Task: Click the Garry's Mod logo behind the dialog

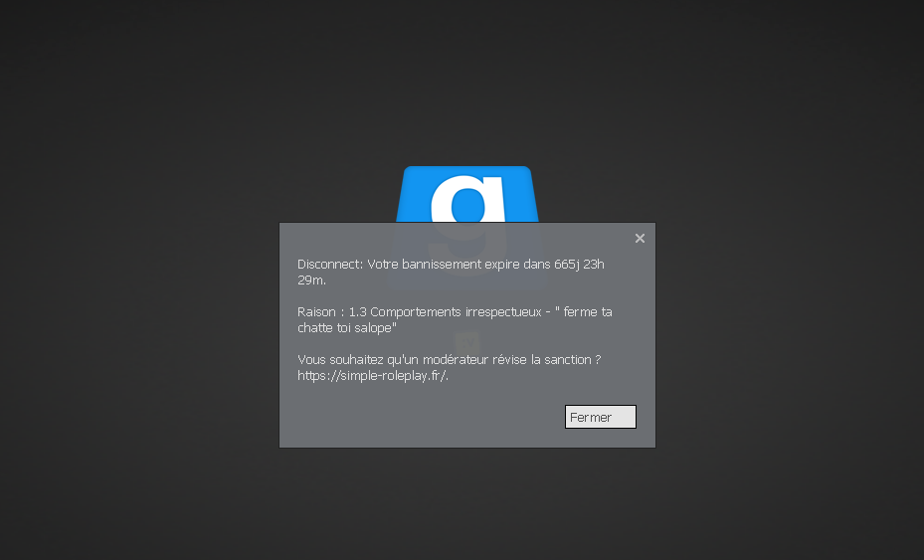Action: pyautogui.click(x=467, y=194)
